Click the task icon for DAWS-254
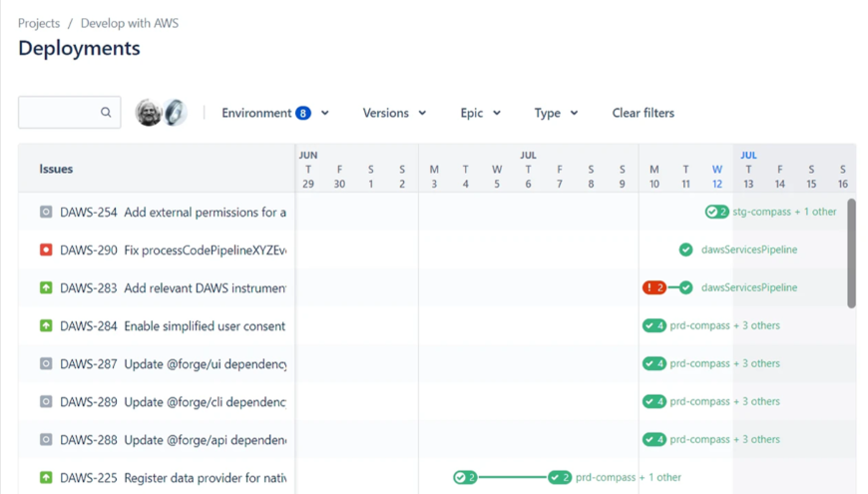 pos(46,212)
